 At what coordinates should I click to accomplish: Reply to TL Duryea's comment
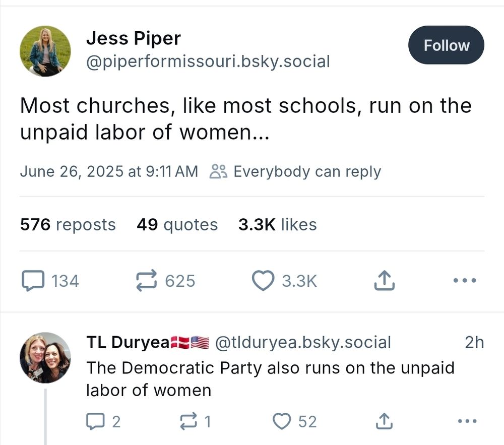tap(95, 421)
